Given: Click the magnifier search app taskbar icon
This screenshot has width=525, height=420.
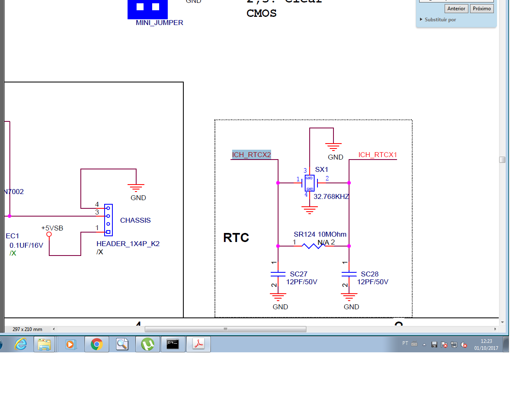Looking at the screenshot, I should coord(122,344).
